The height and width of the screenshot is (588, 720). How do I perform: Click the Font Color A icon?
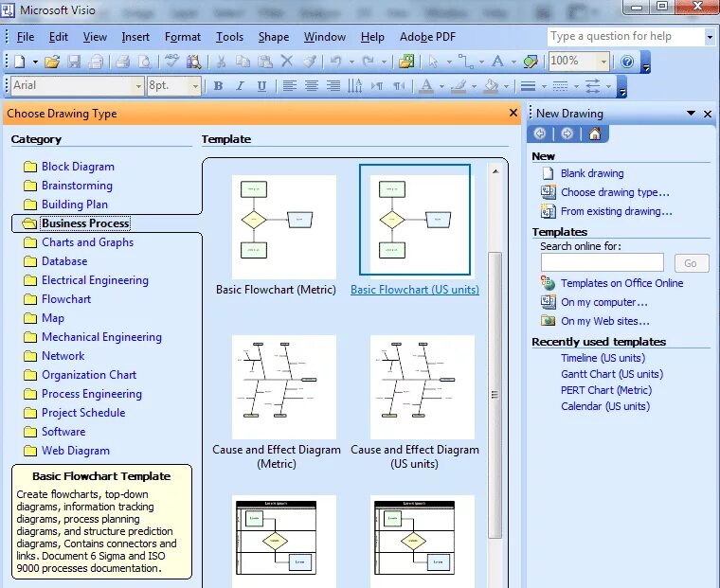click(x=426, y=86)
